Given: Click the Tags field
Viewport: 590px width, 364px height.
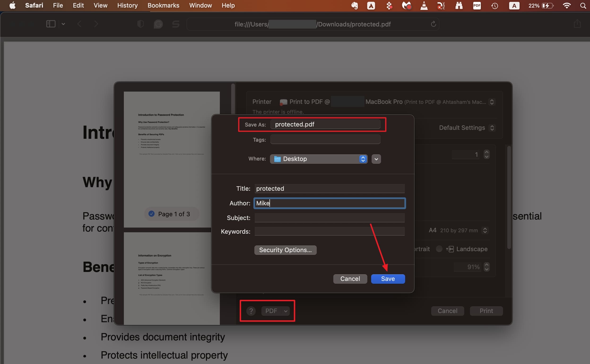Looking at the screenshot, I should coord(325,139).
